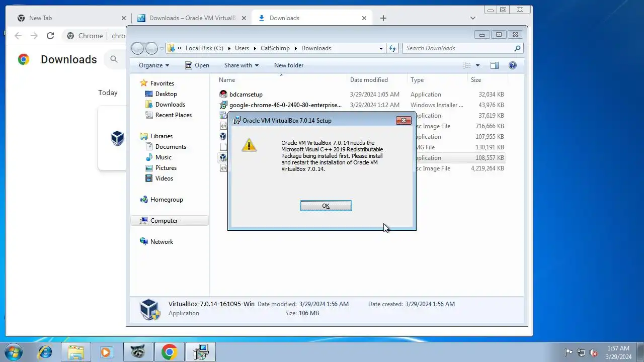Image resolution: width=644 pixels, height=362 pixels.
Task: Open a new Chrome tab with plus button
Action: click(383, 18)
